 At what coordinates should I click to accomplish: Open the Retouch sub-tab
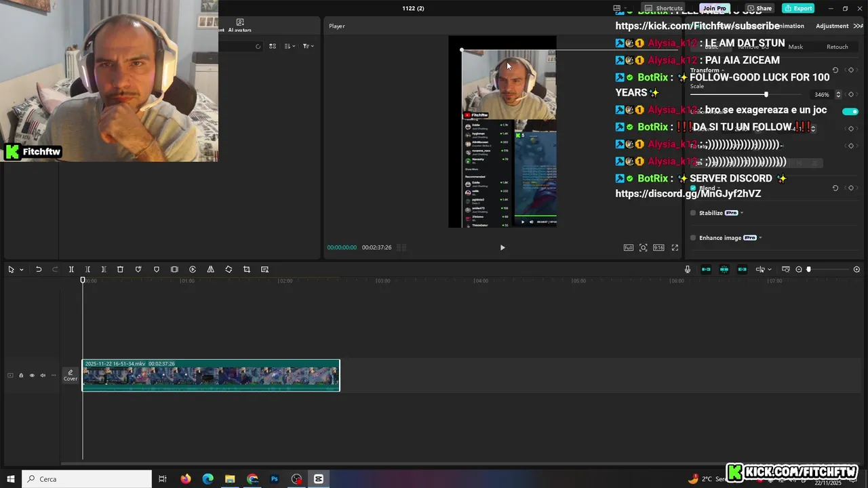[837, 47]
